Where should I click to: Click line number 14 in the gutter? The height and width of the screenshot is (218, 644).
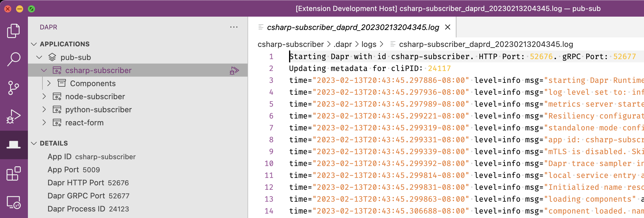tap(269, 211)
